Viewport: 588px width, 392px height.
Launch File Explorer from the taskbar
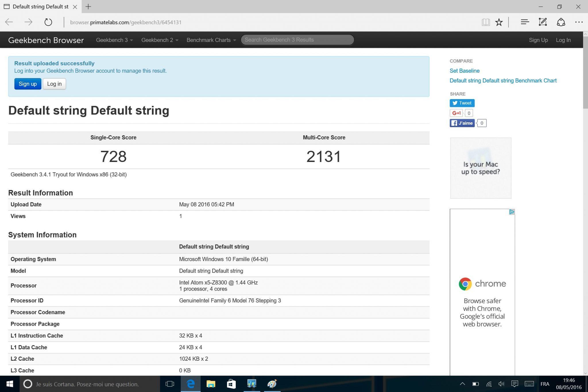211,384
